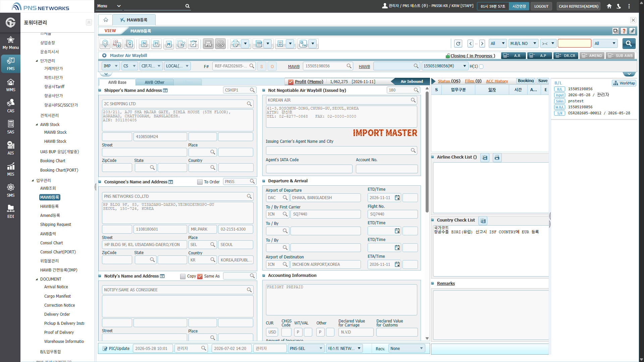Uncheck the Same As checkbox
Viewport: 644px width, 362px height.
pyautogui.click(x=200, y=277)
